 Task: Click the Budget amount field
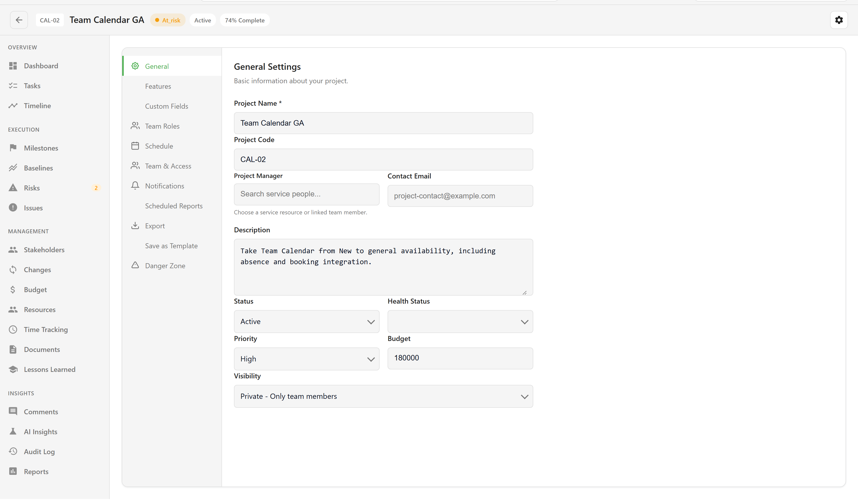(460, 358)
